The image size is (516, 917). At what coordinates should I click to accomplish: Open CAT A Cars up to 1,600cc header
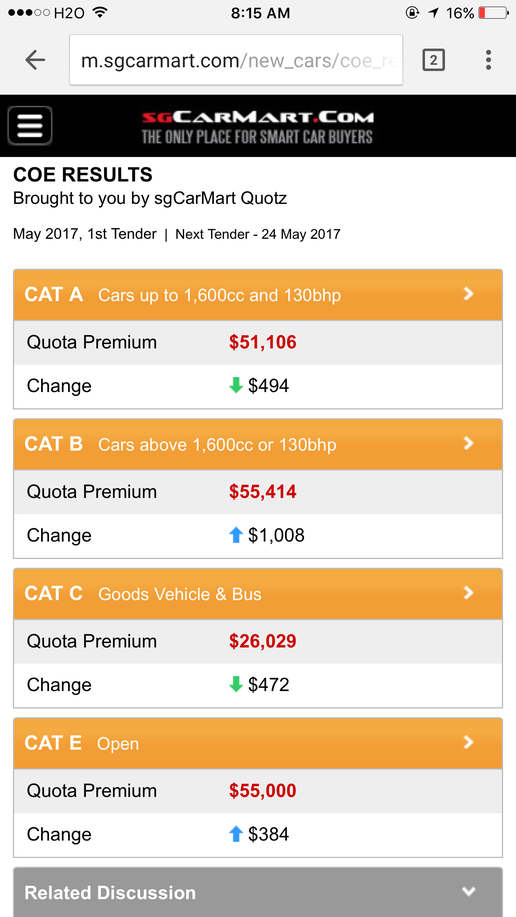pos(258,295)
